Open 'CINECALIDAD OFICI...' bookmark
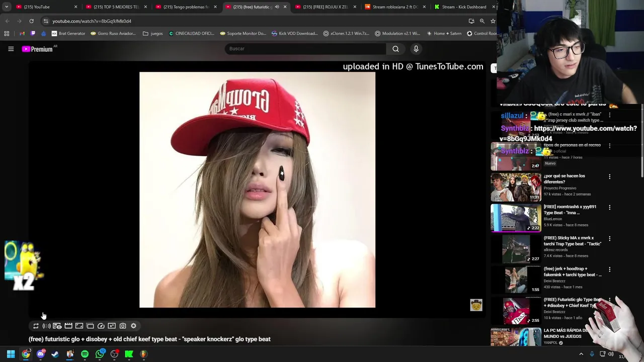The height and width of the screenshot is (362, 644). click(x=192, y=34)
